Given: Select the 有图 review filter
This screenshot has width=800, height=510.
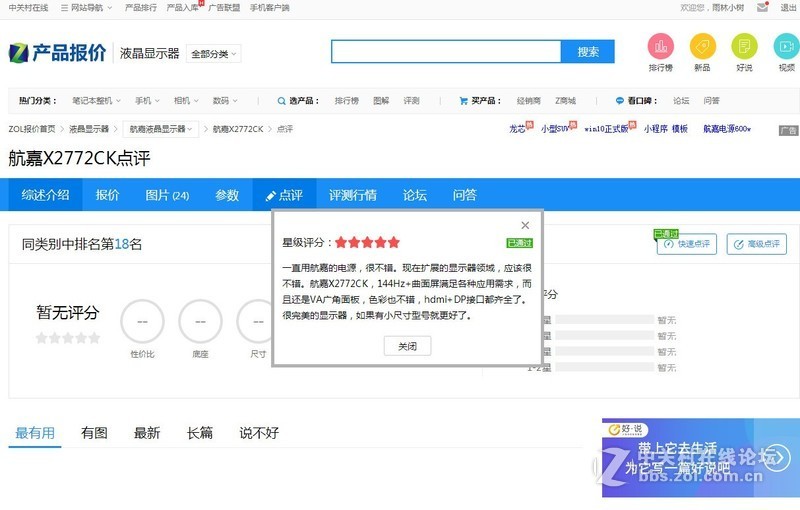Looking at the screenshot, I should click(x=94, y=433).
